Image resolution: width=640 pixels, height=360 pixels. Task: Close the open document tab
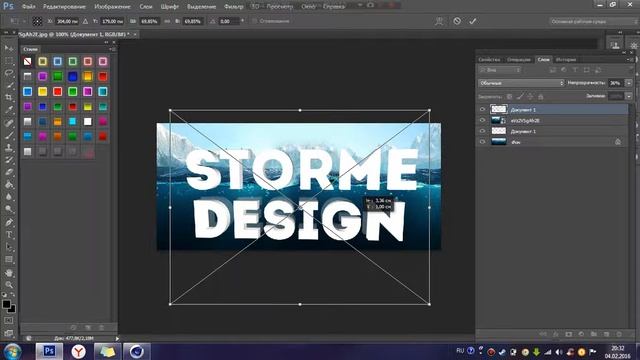tap(135, 34)
